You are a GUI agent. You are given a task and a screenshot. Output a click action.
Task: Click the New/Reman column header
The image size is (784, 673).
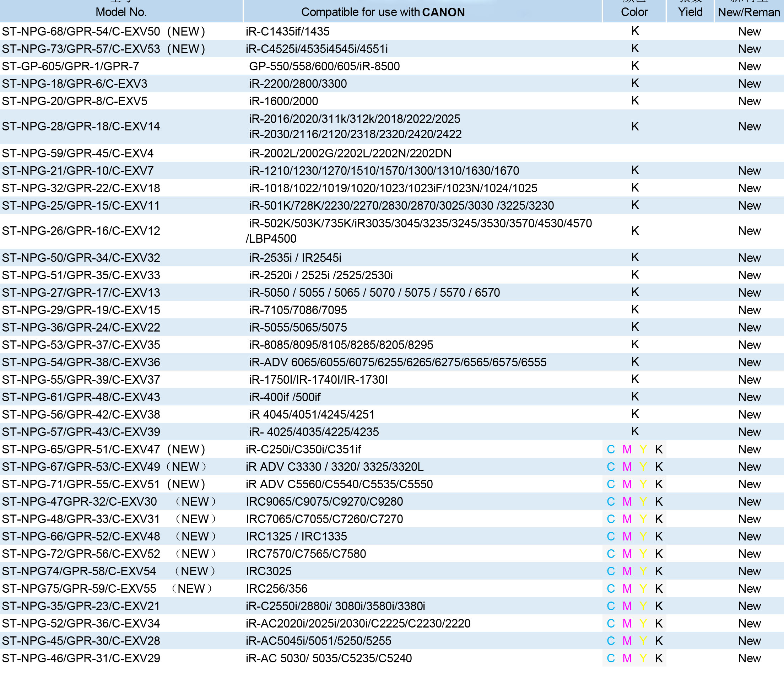click(x=748, y=12)
